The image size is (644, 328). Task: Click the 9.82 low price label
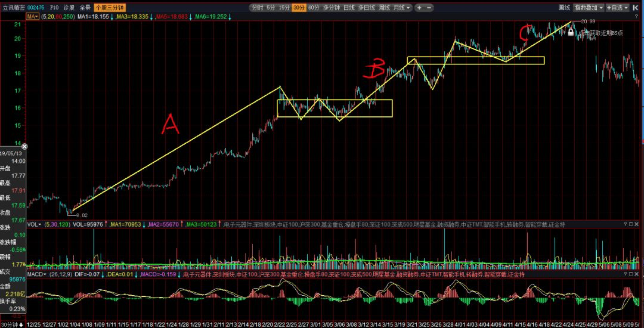click(82, 215)
